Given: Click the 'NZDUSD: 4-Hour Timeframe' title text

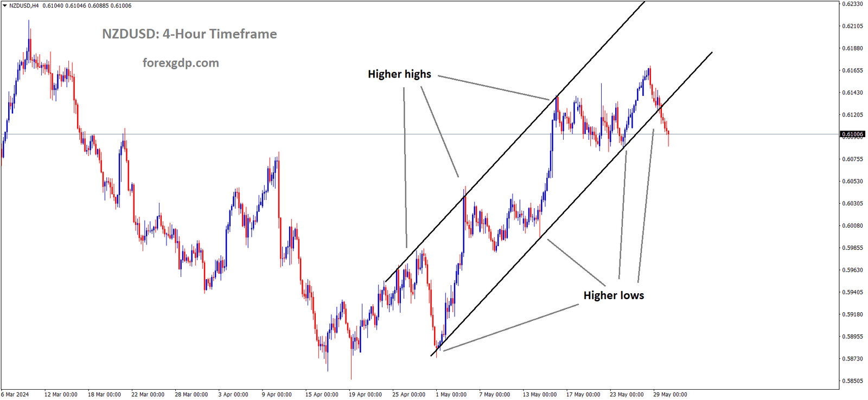Looking at the screenshot, I should pos(189,34).
